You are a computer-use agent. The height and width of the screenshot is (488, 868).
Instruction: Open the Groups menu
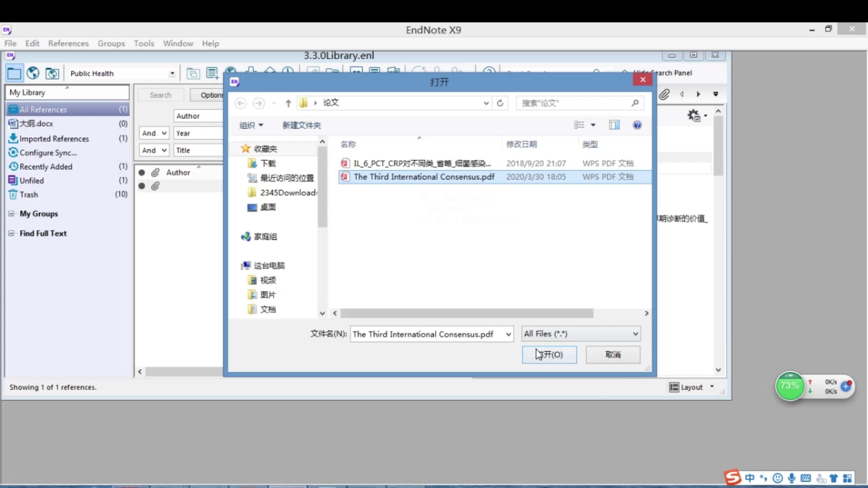[111, 43]
